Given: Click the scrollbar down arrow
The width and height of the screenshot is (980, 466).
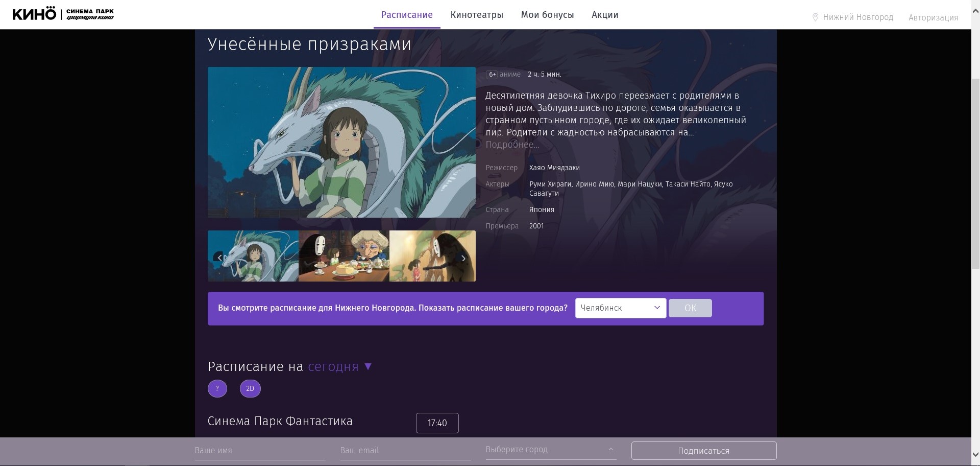Looking at the screenshot, I should point(975,454).
